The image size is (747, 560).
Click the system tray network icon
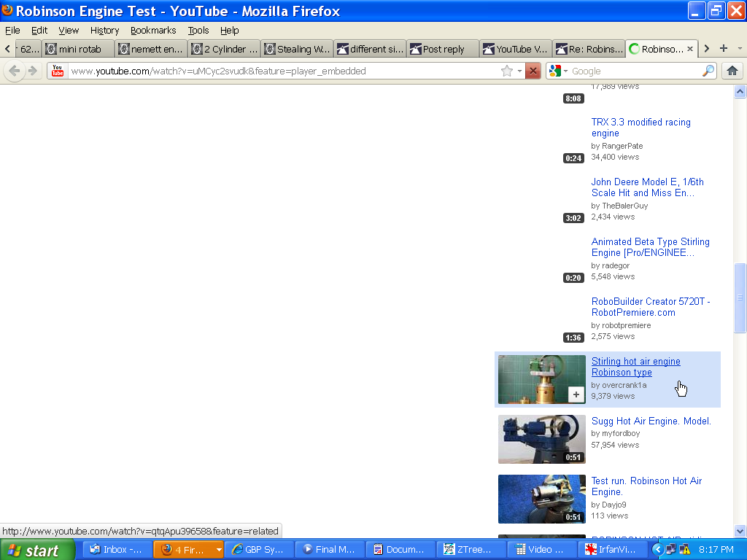click(671, 550)
